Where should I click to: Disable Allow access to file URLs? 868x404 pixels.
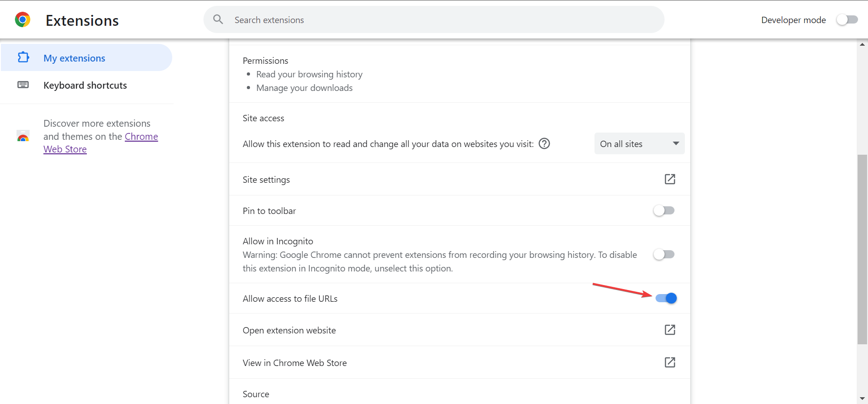[x=666, y=298]
